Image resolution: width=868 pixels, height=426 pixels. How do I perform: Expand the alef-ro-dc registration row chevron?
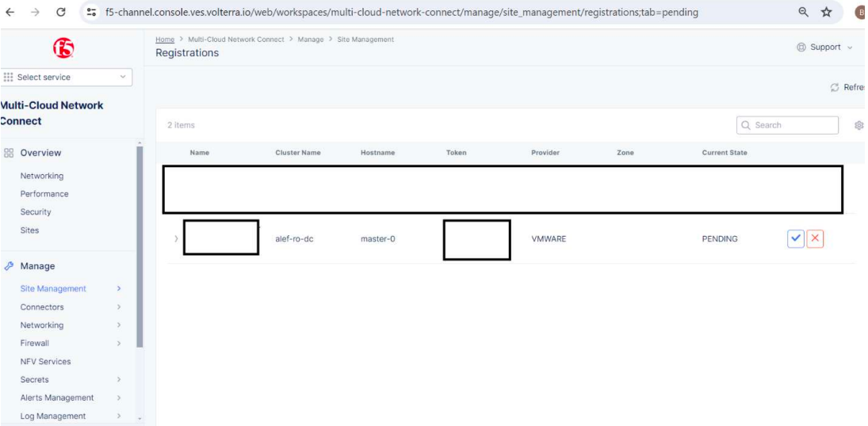pos(176,238)
